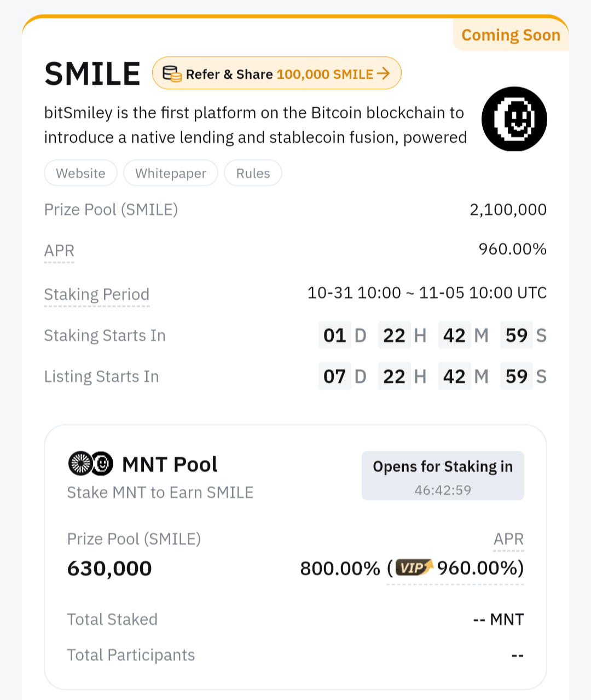Open the Whitepaper link chip
The image size is (591, 700).
click(x=171, y=173)
